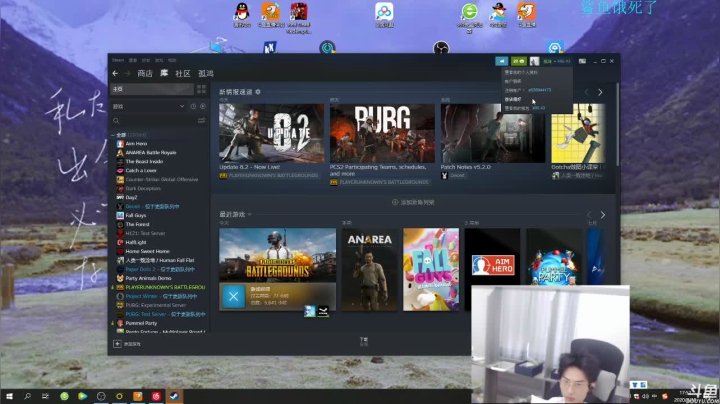Switch to collections grid view icon
The width and height of the screenshot is (720, 404).
201,89
